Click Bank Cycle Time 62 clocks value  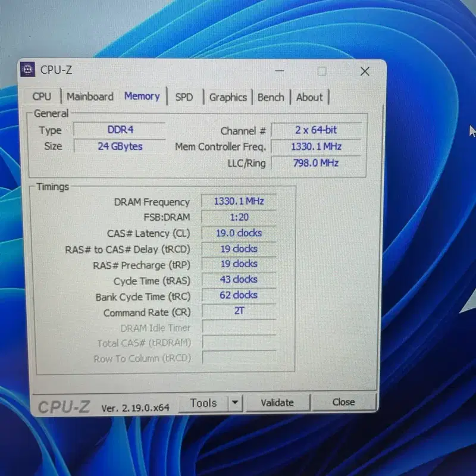pos(239,295)
